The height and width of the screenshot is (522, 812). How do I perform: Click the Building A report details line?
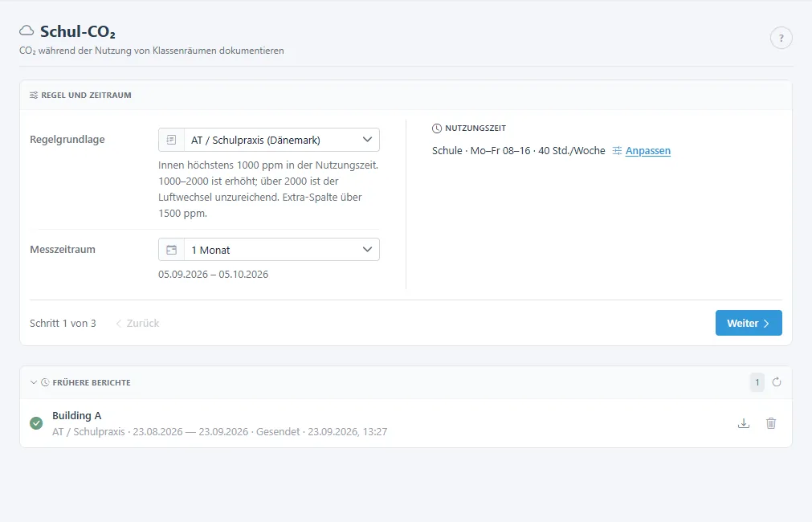click(x=219, y=432)
